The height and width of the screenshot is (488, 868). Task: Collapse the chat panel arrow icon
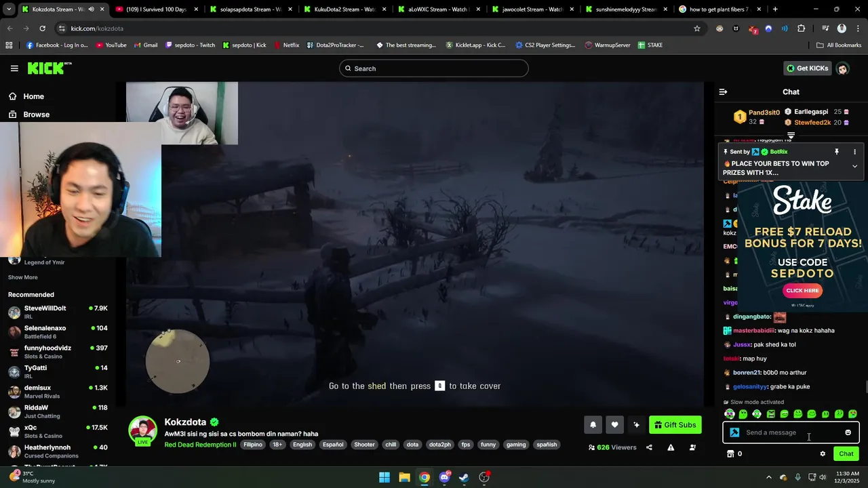tap(723, 91)
